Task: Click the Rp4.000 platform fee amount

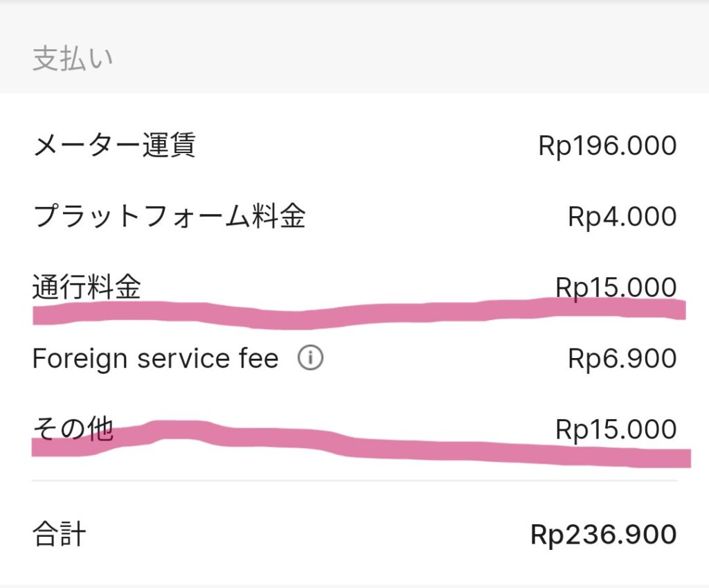Action: point(622,217)
